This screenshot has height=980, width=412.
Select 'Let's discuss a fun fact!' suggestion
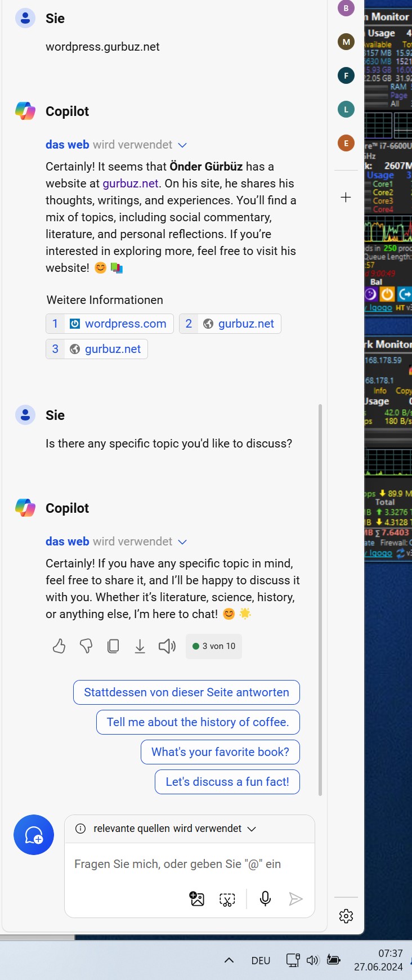tap(227, 782)
